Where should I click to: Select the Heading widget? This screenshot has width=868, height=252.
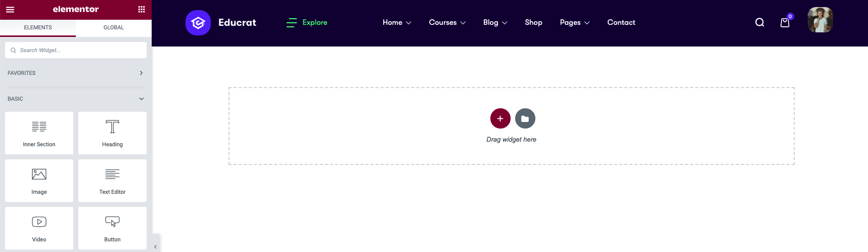(112, 133)
